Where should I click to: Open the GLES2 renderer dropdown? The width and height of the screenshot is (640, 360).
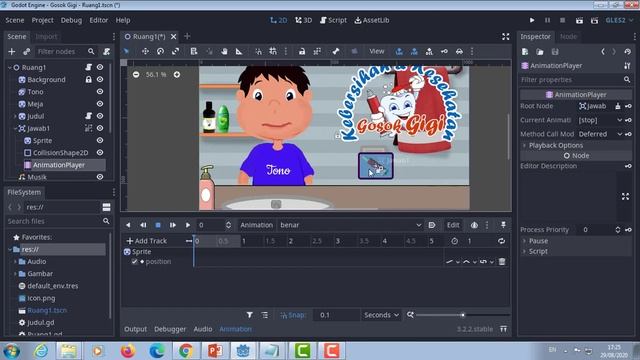pyautogui.click(x=619, y=20)
